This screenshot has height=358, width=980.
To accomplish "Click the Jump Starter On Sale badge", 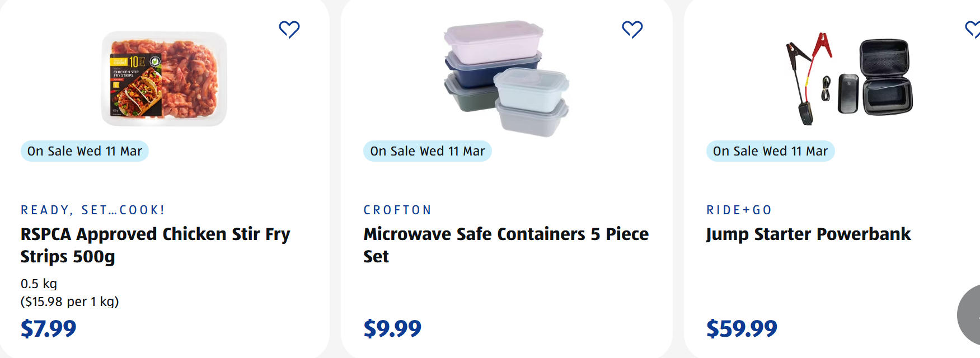I will click(x=770, y=151).
